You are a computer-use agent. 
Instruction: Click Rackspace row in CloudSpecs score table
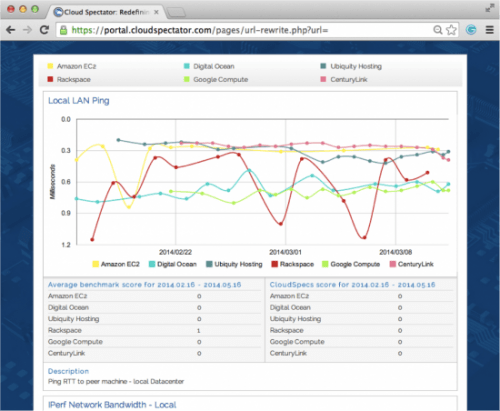coord(361,330)
